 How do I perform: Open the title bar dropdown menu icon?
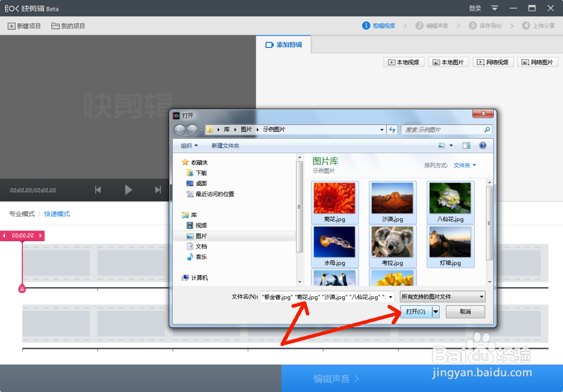click(x=494, y=8)
